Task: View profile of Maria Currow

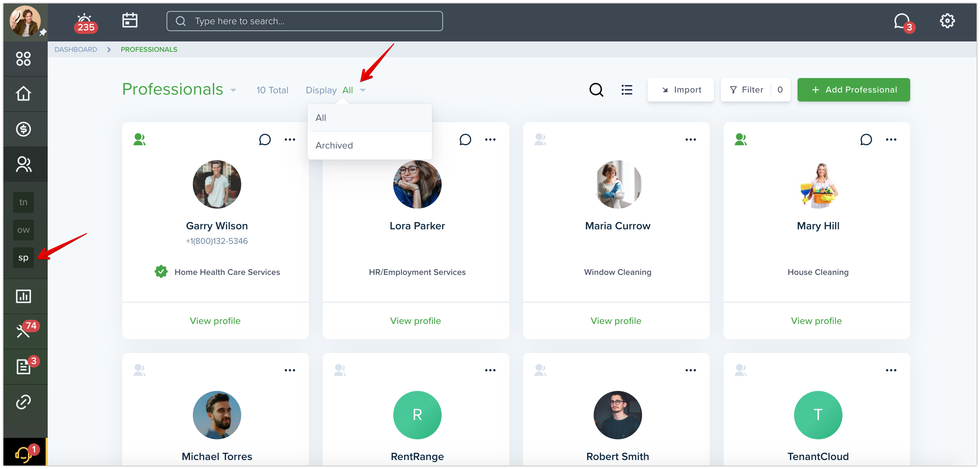Action: click(616, 321)
